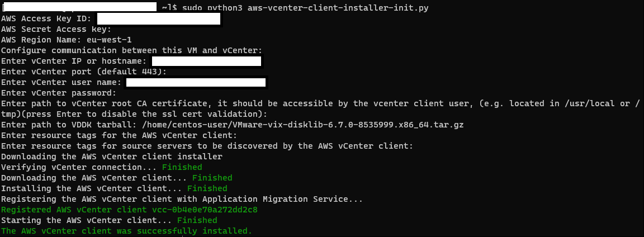Click Finished after Verifying vCenter connection
644x237 pixels.
point(182,167)
